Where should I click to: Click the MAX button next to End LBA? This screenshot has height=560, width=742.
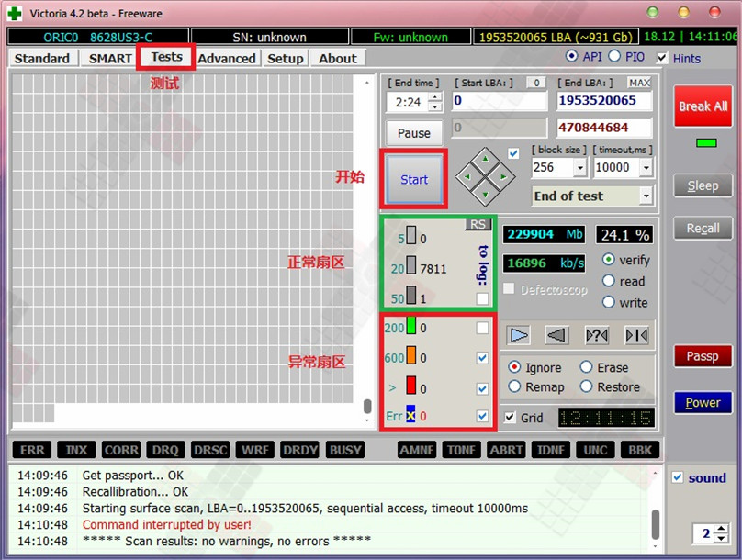click(x=639, y=83)
